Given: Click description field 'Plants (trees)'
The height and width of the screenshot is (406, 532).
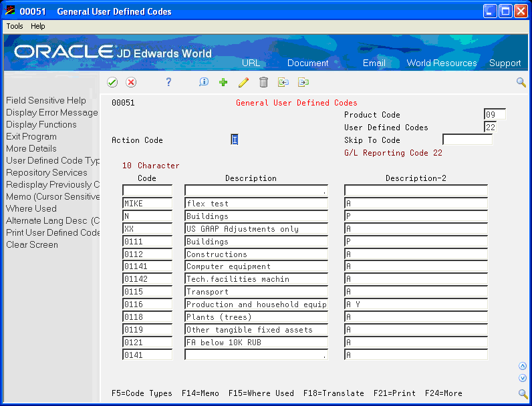Looking at the screenshot, I should (256, 317).
